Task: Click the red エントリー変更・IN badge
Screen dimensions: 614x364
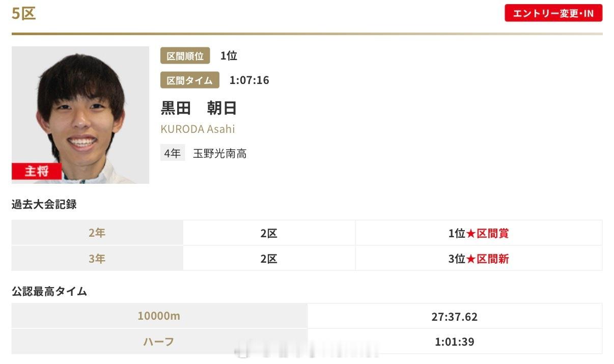Action: [x=553, y=13]
